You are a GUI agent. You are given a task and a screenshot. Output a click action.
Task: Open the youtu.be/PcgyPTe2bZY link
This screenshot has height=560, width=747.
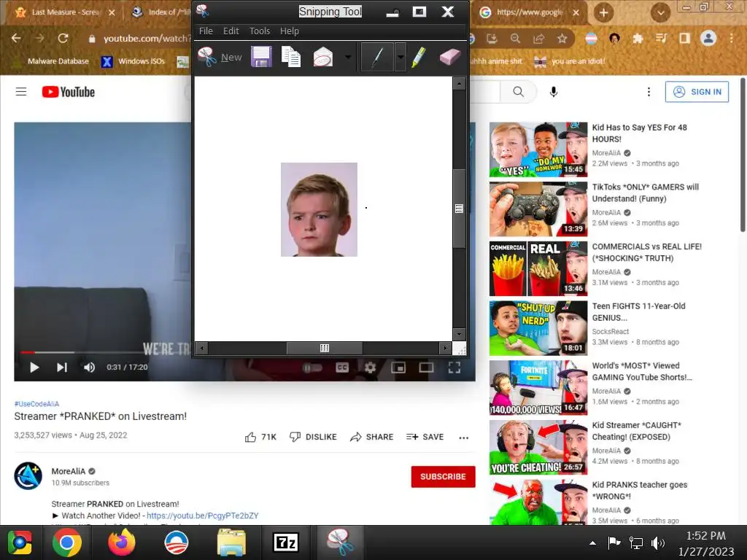point(203,516)
